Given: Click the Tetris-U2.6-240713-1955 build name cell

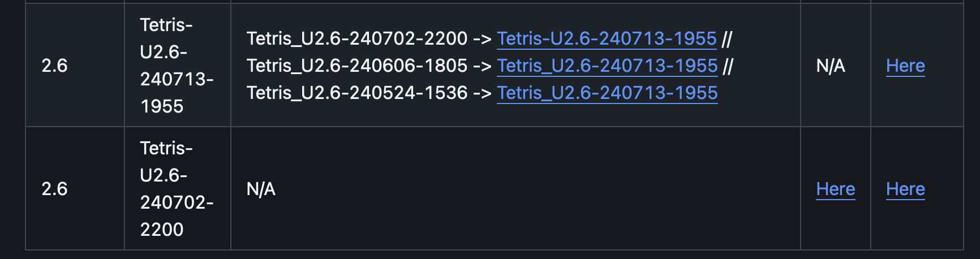Looking at the screenshot, I should point(177,66).
